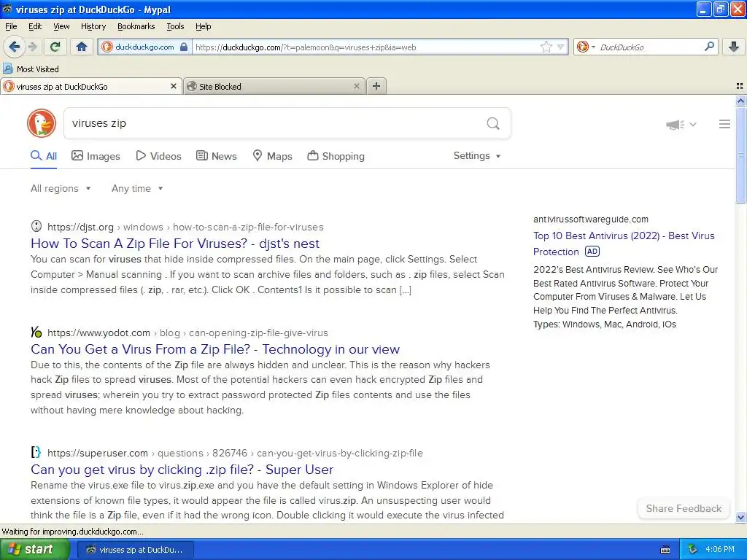This screenshot has height=560, width=747.
Task: Open the Edit menu
Action: pyautogui.click(x=35, y=27)
